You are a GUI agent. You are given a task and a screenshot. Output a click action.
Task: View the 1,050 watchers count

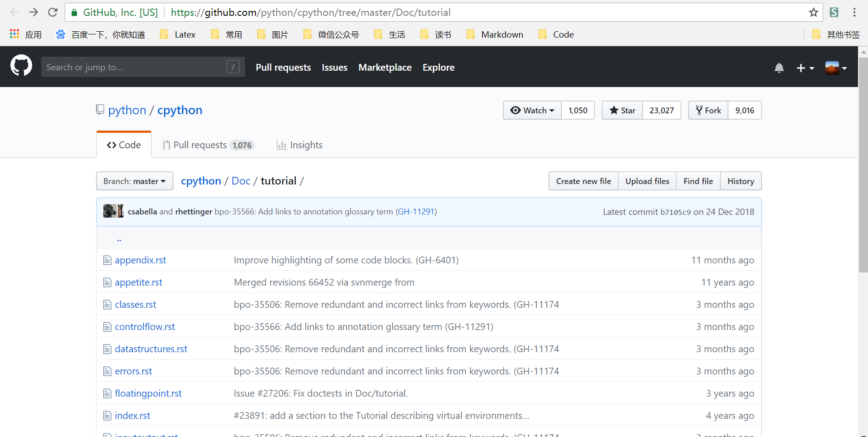(x=578, y=110)
